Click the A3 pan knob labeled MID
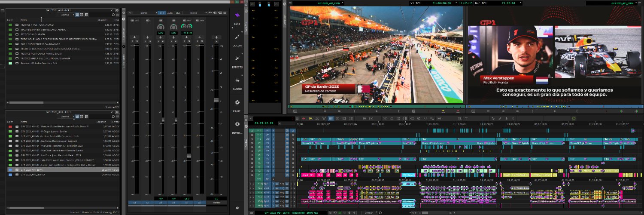Viewport: 644px width, 215px height. [161, 27]
